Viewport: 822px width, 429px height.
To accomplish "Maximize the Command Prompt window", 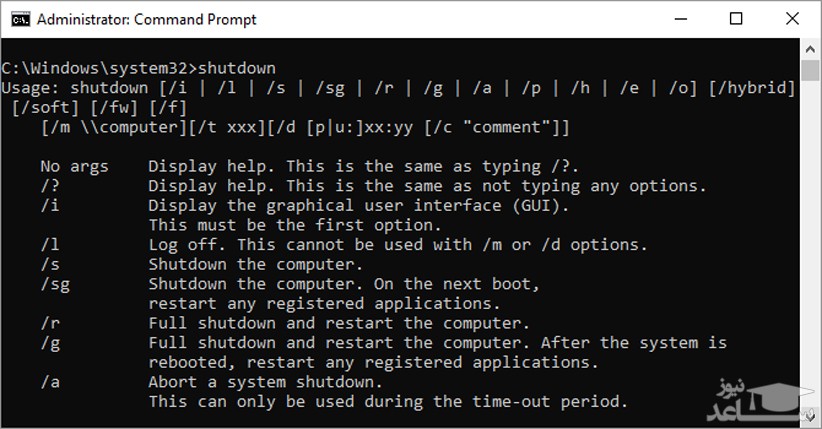I will coord(736,19).
